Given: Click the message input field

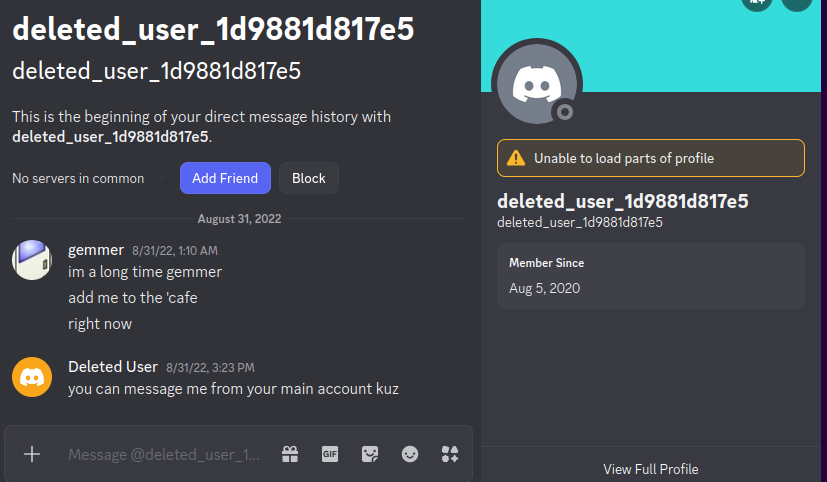Looking at the screenshot, I should click(164, 454).
